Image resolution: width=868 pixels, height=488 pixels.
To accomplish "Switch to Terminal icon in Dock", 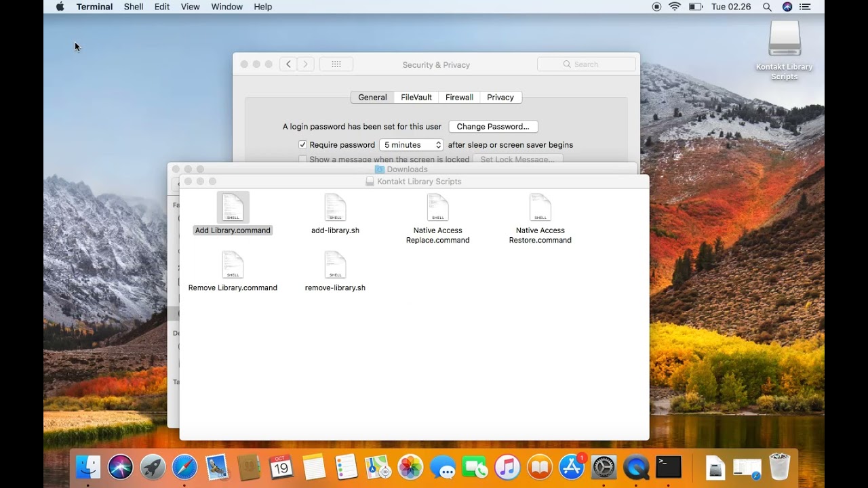I will (x=668, y=467).
